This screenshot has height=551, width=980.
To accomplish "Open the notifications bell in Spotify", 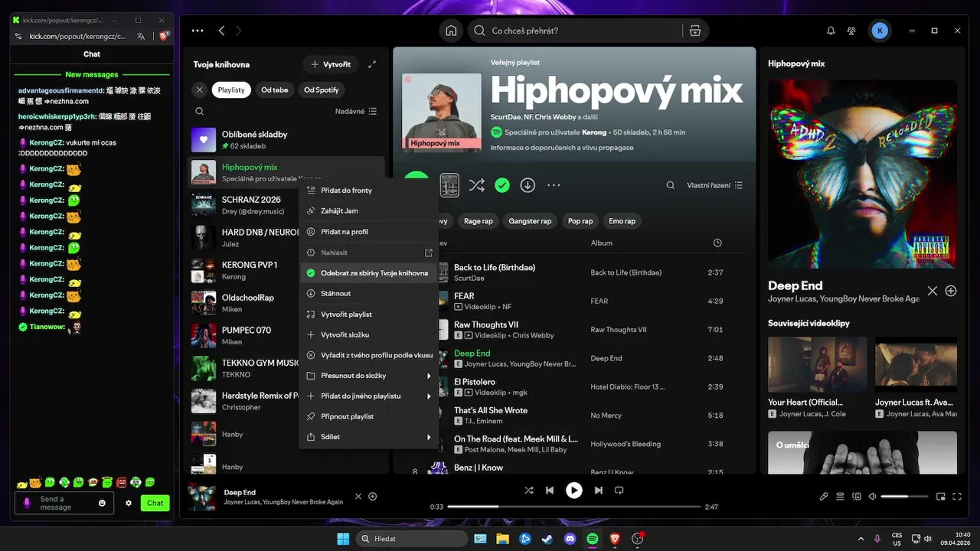I will pos(831,31).
